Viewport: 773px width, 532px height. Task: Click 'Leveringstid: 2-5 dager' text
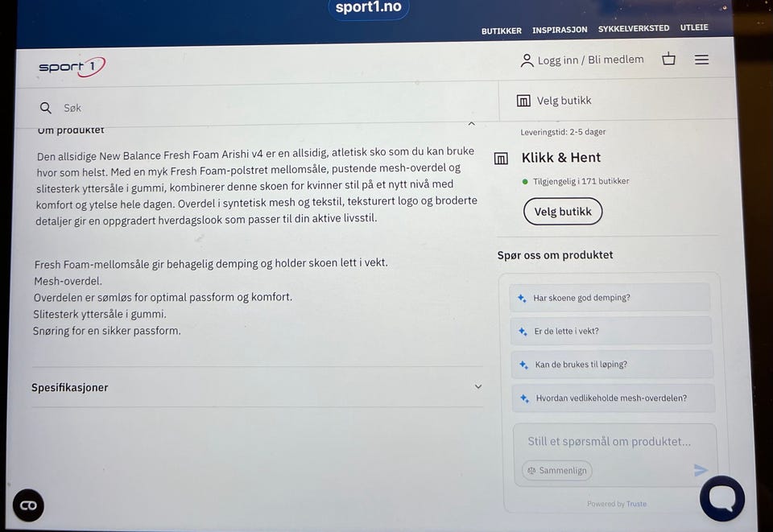[563, 132]
